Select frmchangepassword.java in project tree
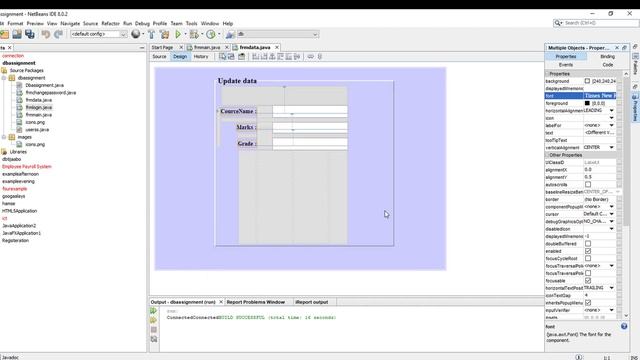 51,93
